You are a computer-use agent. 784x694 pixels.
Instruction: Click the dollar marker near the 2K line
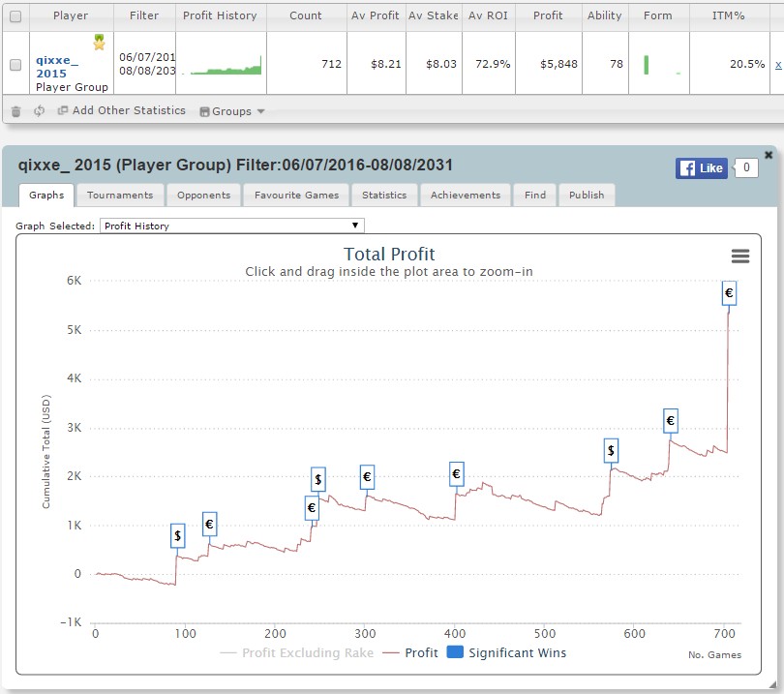[x=318, y=480]
